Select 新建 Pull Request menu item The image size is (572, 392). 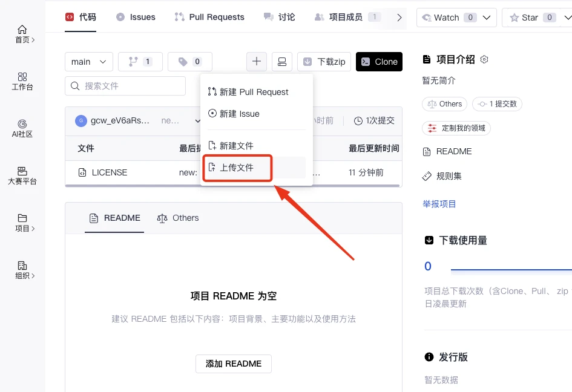pyautogui.click(x=254, y=92)
